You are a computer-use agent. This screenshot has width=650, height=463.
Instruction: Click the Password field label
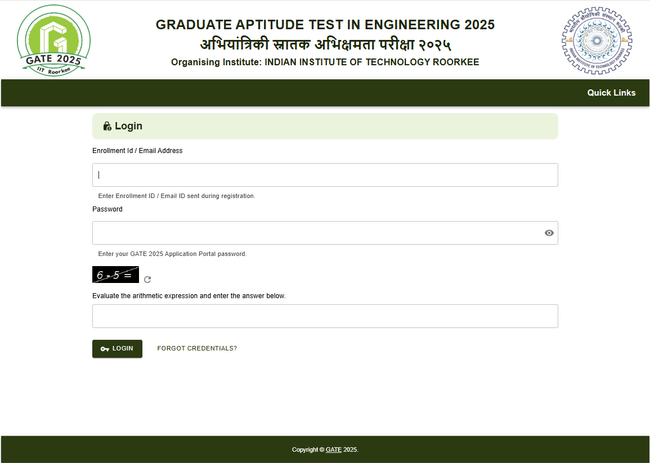pos(107,209)
